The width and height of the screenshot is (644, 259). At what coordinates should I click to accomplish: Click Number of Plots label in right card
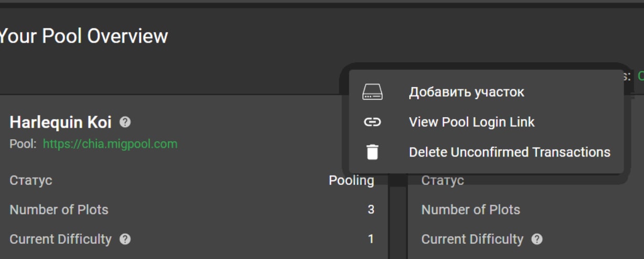[471, 210]
